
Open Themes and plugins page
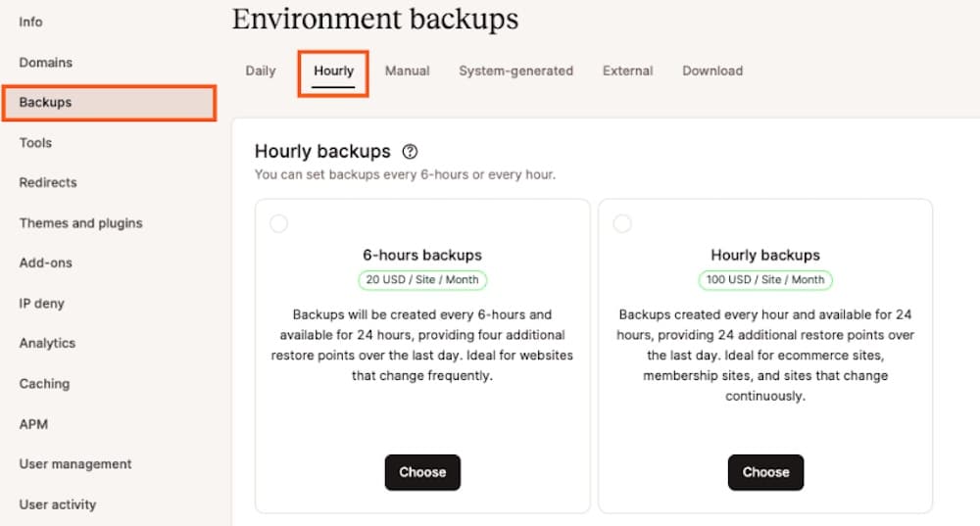(x=80, y=223)
